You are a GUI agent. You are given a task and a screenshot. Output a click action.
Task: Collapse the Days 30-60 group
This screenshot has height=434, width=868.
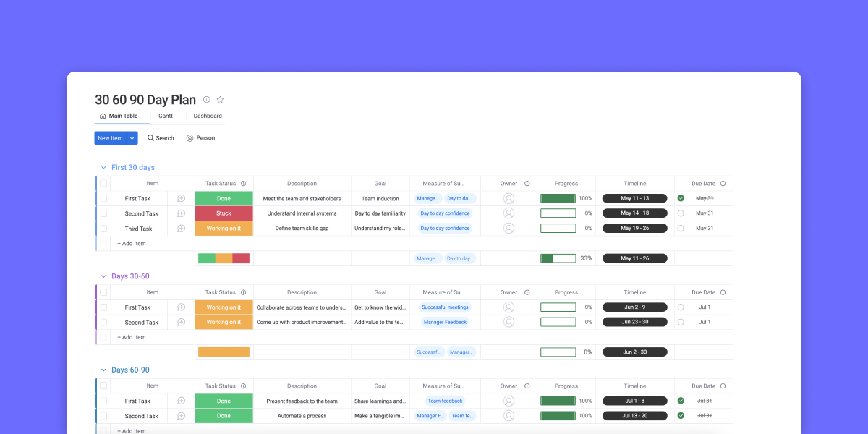point(103,276)
